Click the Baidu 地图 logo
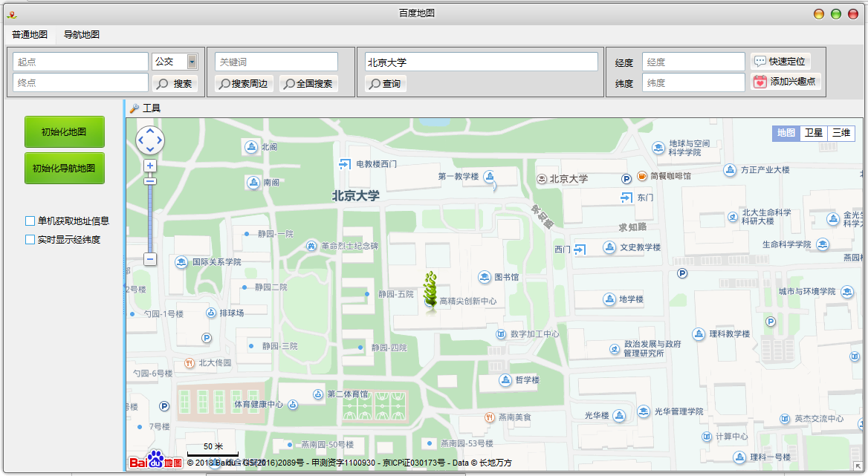 pyautogui.click(x=155, y=460)
